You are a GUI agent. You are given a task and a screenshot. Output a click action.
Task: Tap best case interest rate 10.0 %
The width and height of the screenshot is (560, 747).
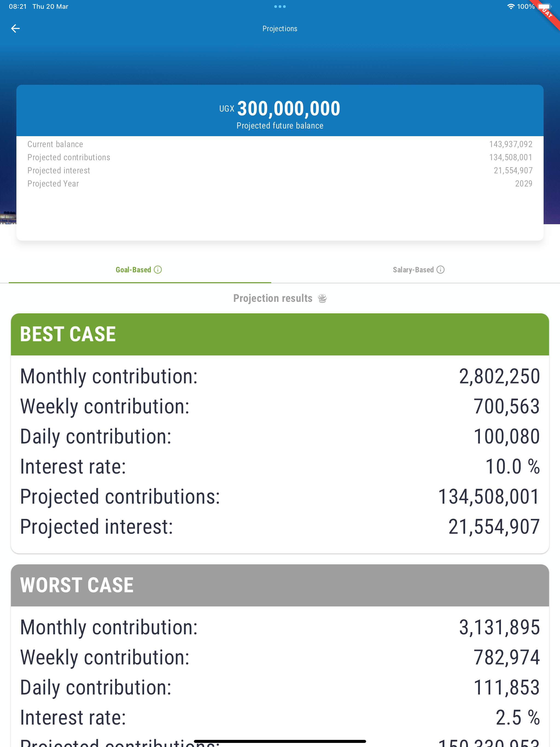(x=512, y=466)
